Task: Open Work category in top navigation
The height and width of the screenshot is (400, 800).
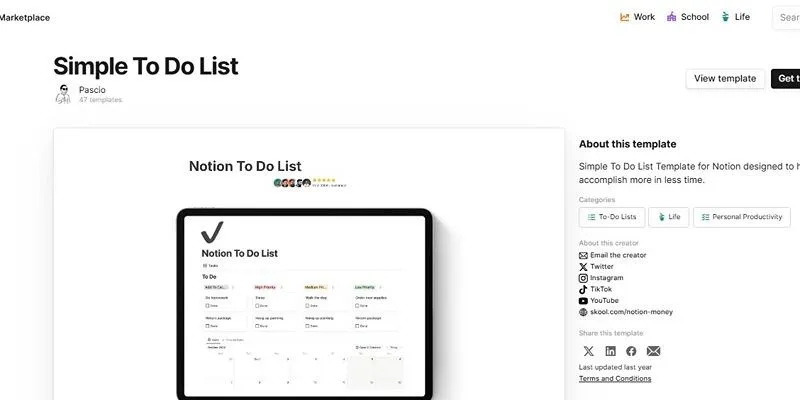Action: coord(637,17)
